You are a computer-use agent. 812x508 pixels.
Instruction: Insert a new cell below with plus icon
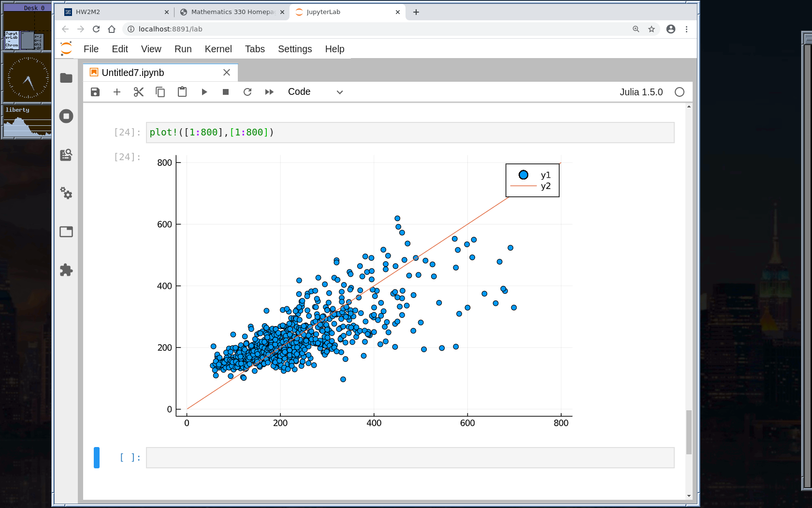point(117,92)
